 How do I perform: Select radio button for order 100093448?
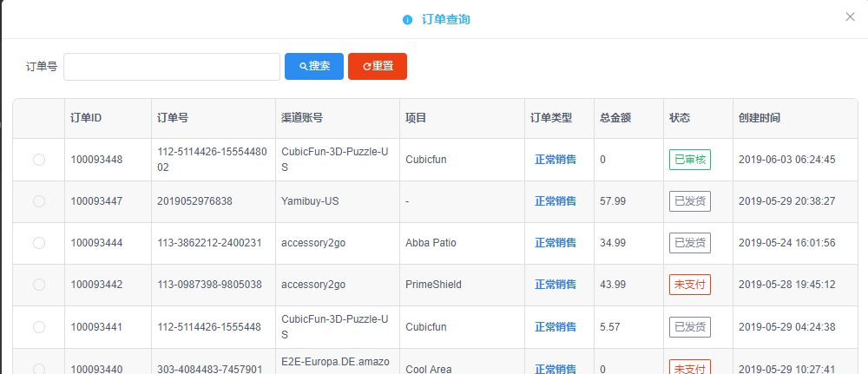39,160
